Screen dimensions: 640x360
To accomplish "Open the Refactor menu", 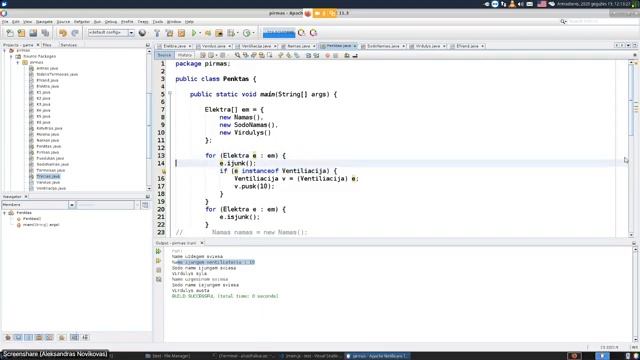I will 82,22.
